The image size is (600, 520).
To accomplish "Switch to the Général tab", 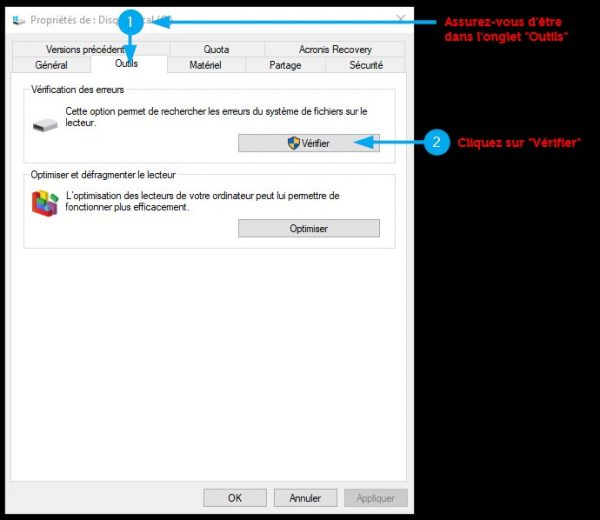I will (x=51, y=65).
